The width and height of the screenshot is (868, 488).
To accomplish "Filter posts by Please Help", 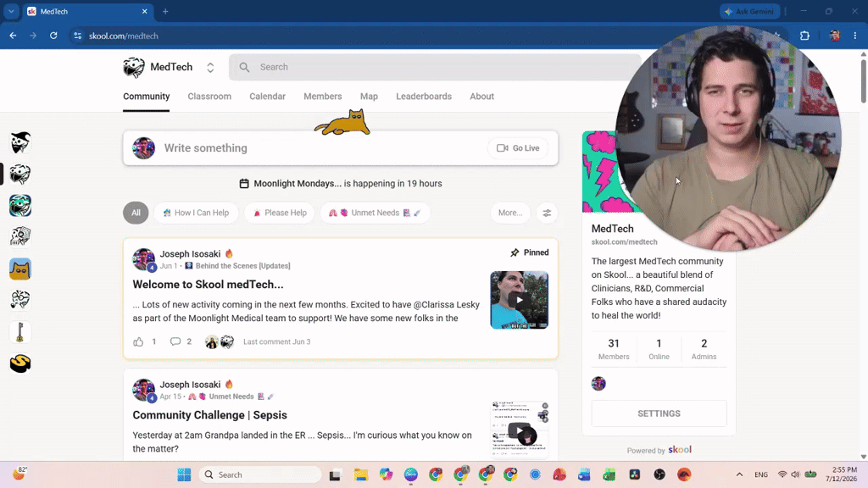I will 280,213.
